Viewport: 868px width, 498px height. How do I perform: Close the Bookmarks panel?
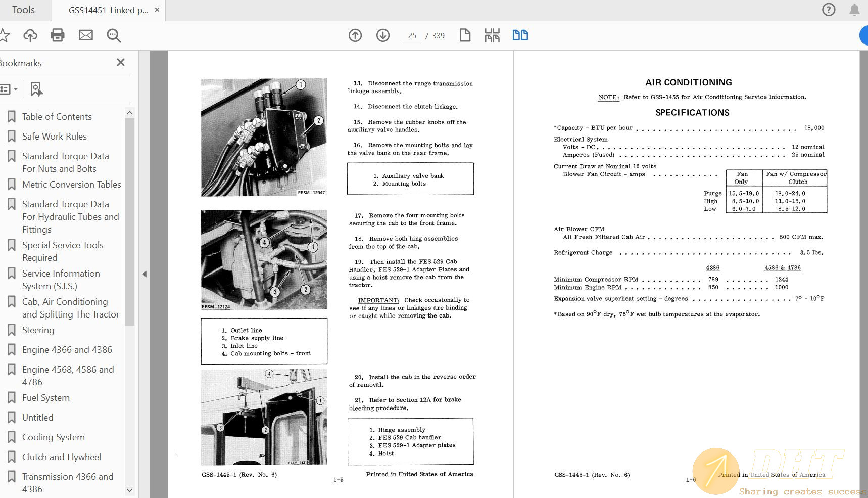click(x=120, y=63)
